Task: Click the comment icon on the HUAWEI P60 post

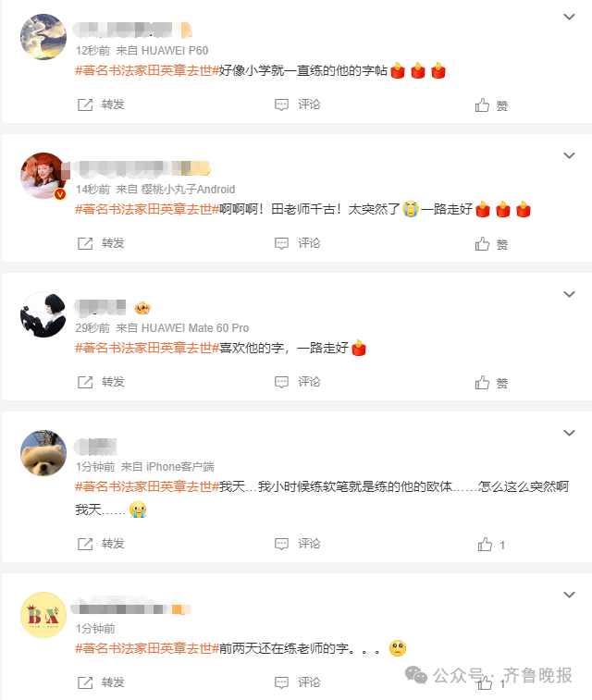Action: [x=281, y=104]
